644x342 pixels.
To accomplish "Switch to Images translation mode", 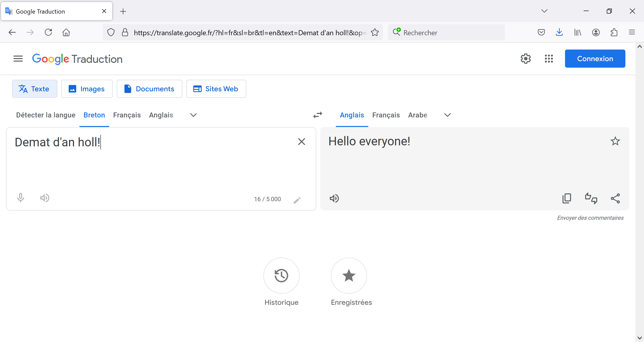I will [x=87, y=89].
